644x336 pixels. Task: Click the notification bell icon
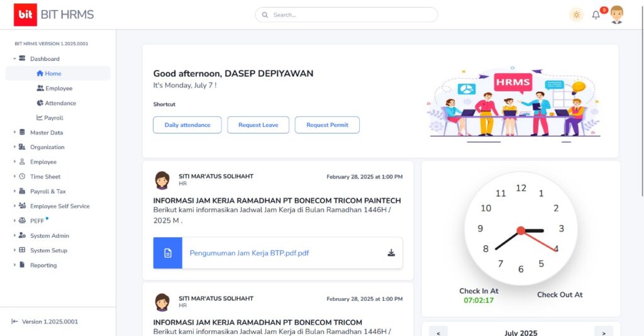pyautogui.click(x=596, y=15)
